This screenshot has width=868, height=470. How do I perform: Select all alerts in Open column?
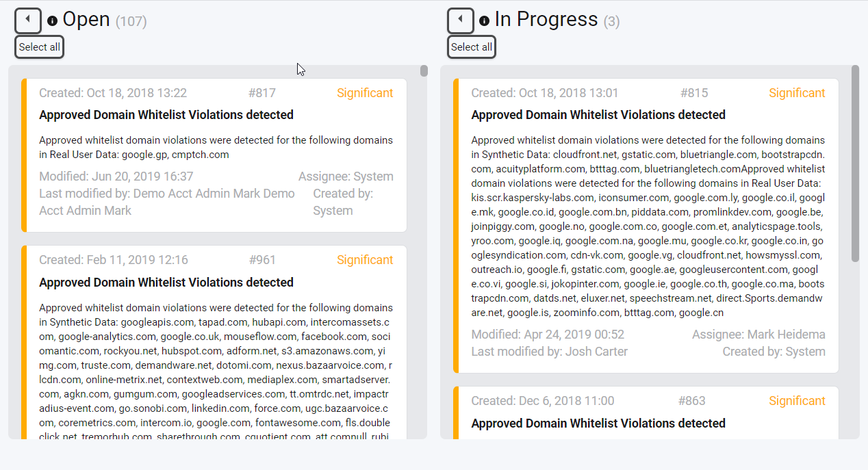[x=40, y=47]
